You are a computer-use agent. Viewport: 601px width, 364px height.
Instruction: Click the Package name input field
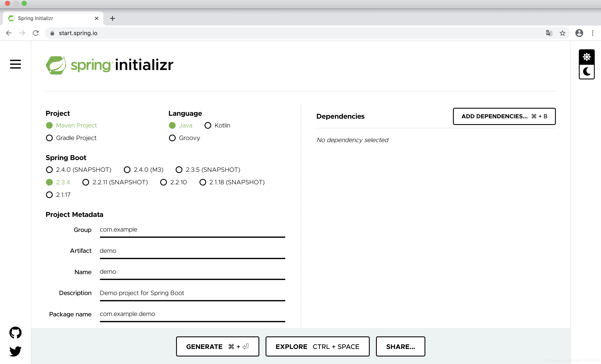pyautogui.click(x=192, y=314)
